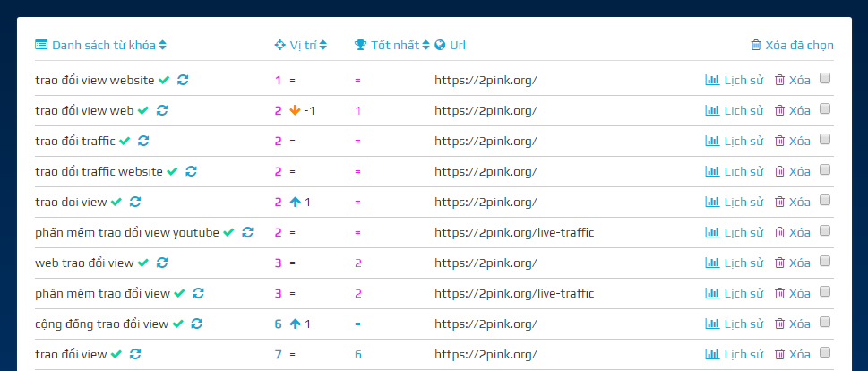Click green checkmark beside 'trao đổi traffic'
868x371 pixels.
point(125,142)
